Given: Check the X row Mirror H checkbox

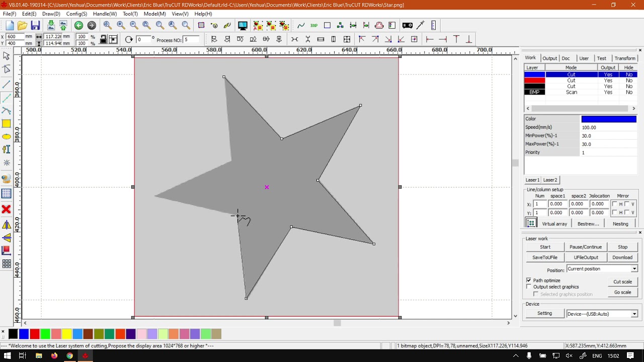Looking at the screenshot, I should pyautogui.click(x=614, y=204).
